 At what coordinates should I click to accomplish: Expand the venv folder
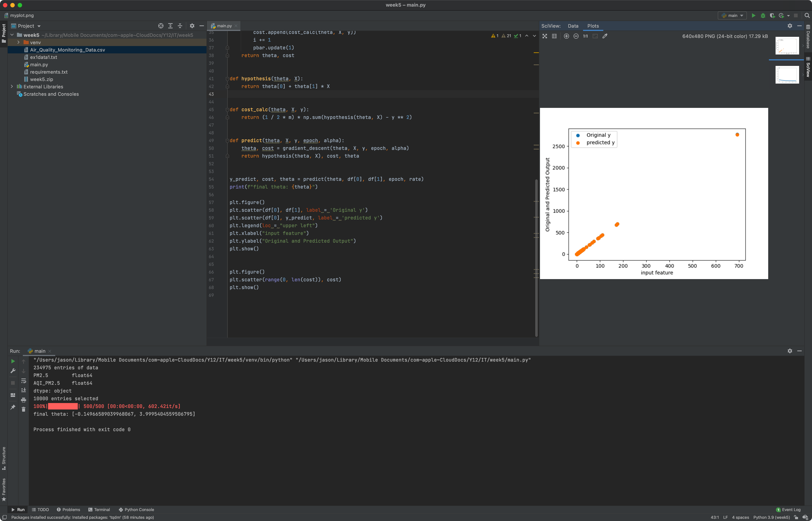[18, 43]
